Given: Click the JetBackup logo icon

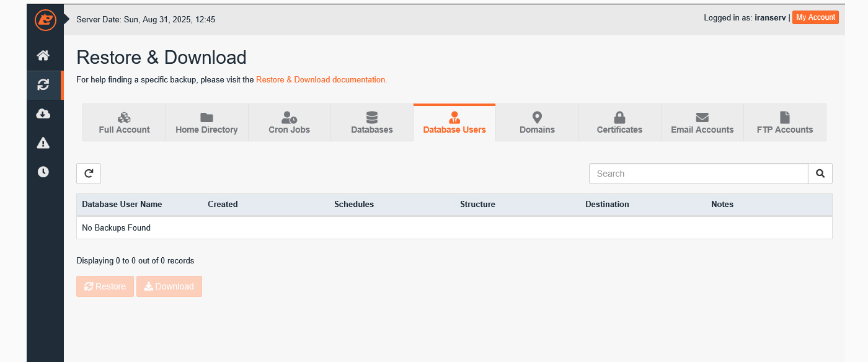Looking at the screenshot, I should coord(45,20).
